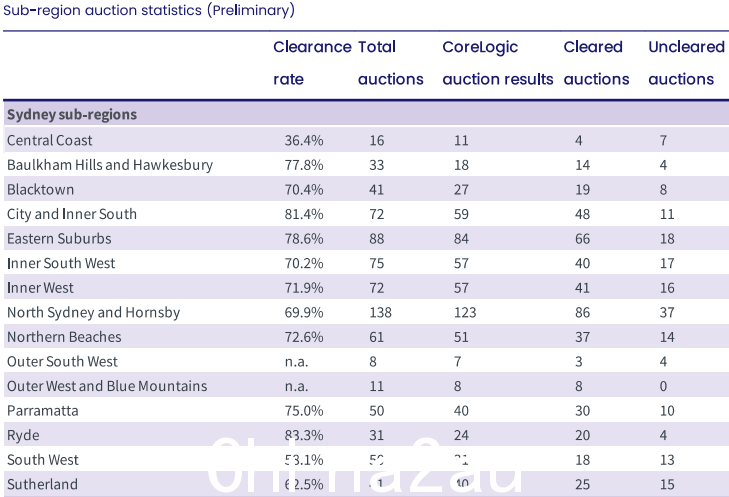Click the Parramatta clearance rate 75.0%
This screenshot has width=729, height=497.
click(x=304, y=411)
